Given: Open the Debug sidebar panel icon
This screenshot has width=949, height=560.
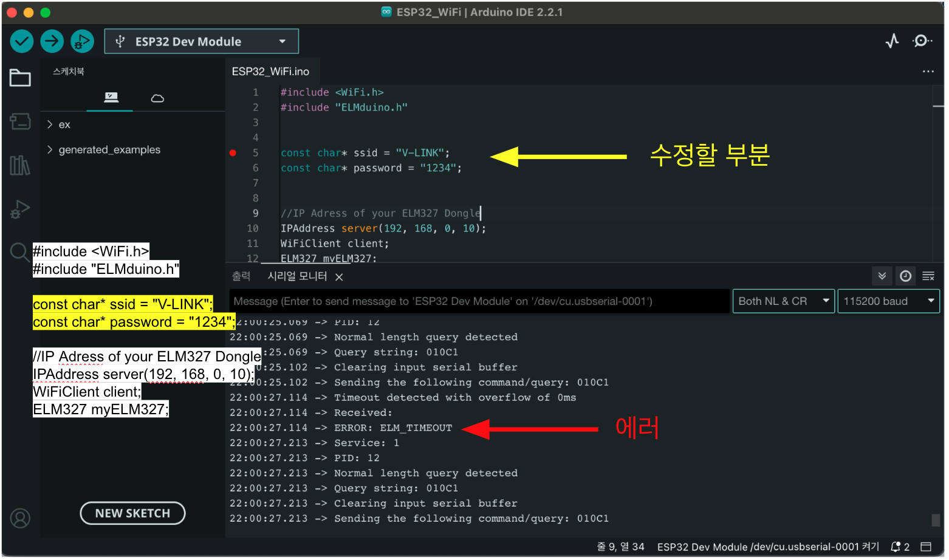Looking at the screenshot, I should click(x=20, y=209).
